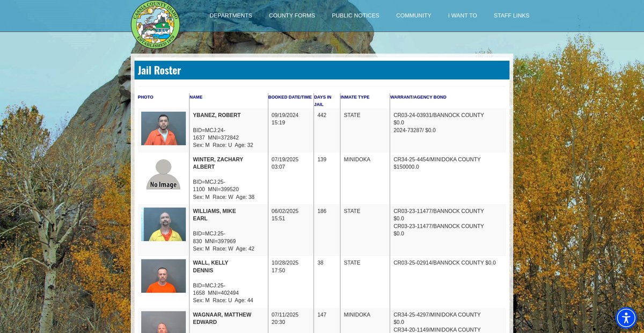Image resolution: width=644 pixels, height=333 pixels.
Task: Click warrant CR03-24-03931/BANNOCK COUNTY
Action: click(x=438, y=115)
